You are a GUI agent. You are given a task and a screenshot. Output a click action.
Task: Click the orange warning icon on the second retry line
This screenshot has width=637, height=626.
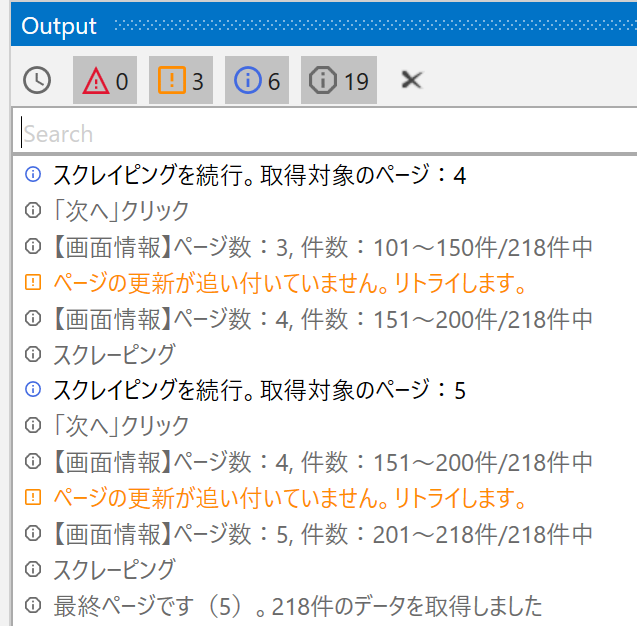33,497
